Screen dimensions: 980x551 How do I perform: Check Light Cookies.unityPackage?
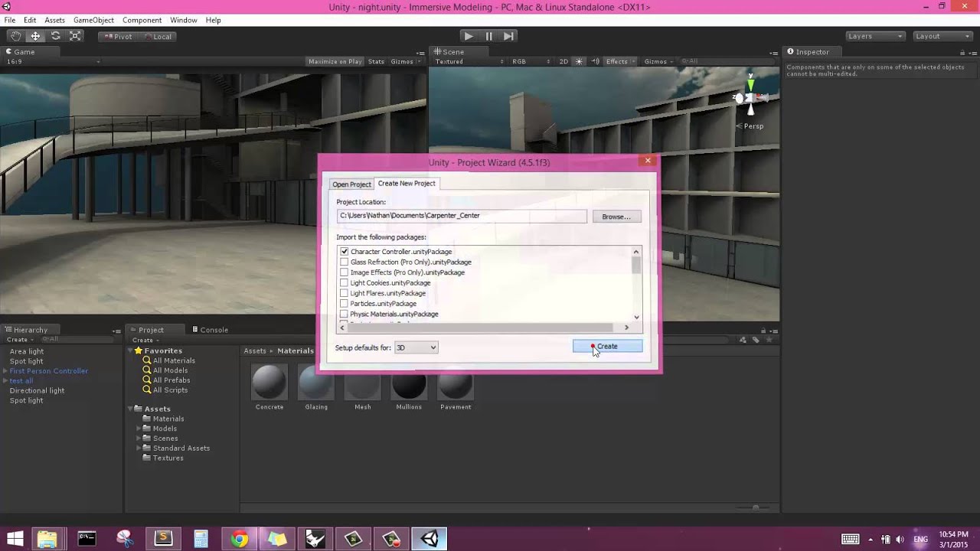tap(344, 283)
